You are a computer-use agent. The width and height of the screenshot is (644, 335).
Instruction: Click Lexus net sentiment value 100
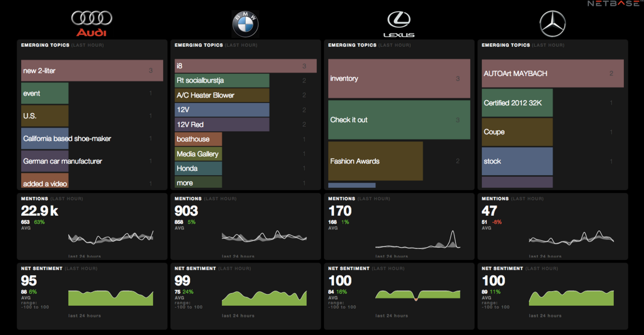tap(340, 281)
